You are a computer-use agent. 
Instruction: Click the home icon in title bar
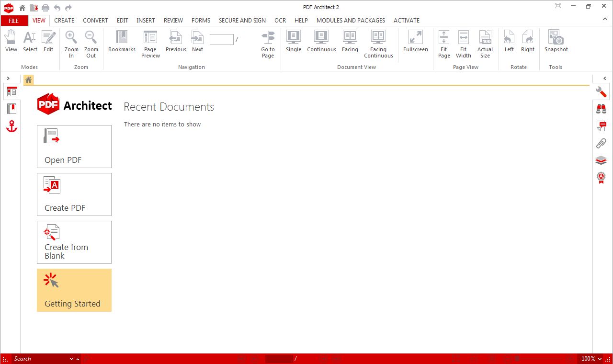pos(22,8)
